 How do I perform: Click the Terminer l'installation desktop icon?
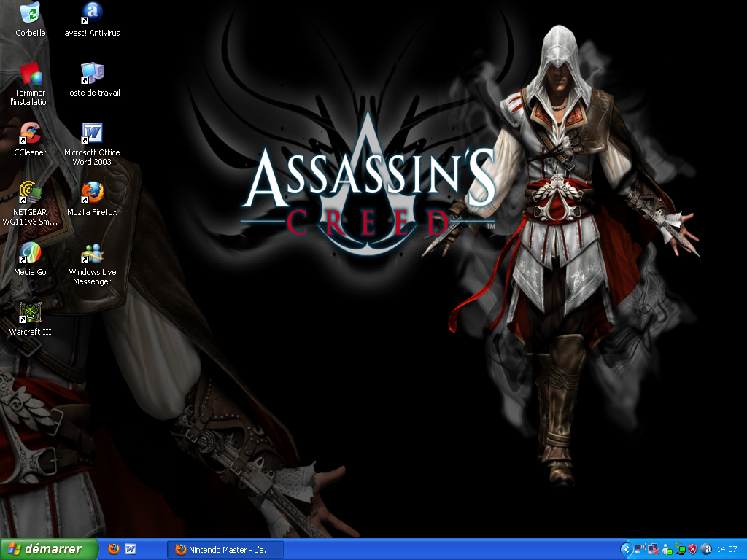pyautogui.click(x=31, y=84)
